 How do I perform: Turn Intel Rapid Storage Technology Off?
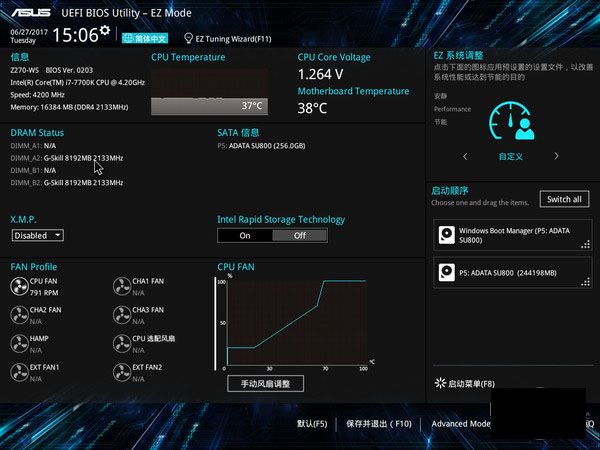pos(300,236)
